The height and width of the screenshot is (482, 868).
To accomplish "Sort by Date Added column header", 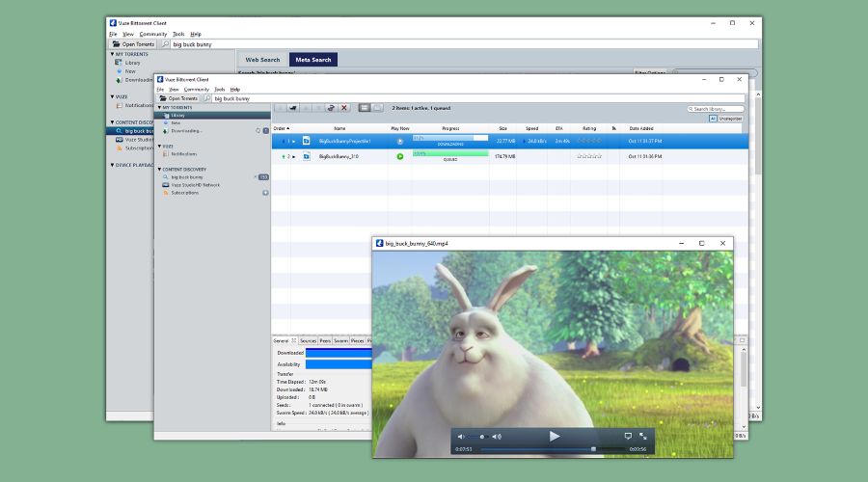I will tap(641, 128).
